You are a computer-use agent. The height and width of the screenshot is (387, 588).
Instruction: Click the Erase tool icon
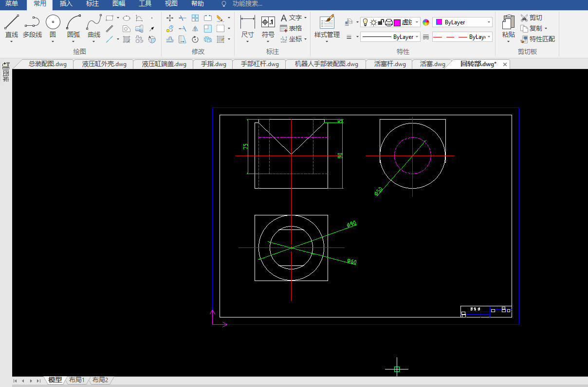tap(220, 18)
